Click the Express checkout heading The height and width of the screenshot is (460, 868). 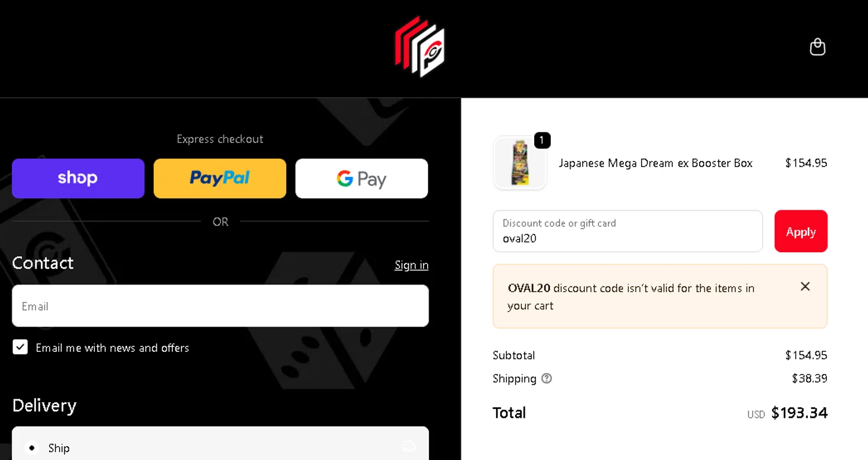[220, 139]
